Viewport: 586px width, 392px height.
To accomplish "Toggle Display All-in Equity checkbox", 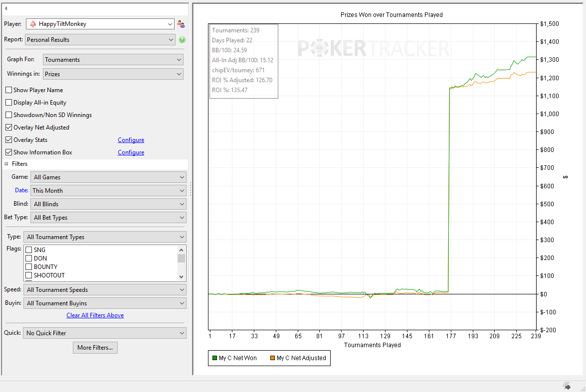I will tap(9, 102).
